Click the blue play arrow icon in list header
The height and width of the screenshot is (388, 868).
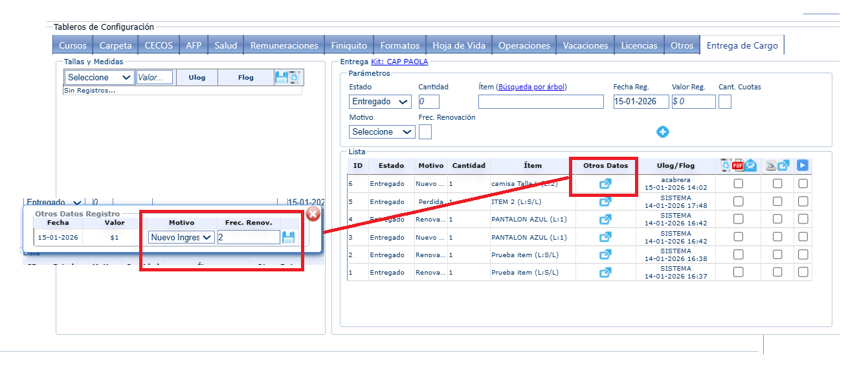coord(803,166)
